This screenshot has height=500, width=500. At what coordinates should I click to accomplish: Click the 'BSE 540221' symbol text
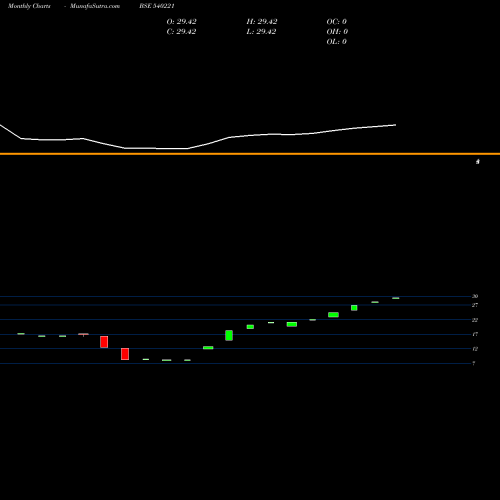[157, 6]
